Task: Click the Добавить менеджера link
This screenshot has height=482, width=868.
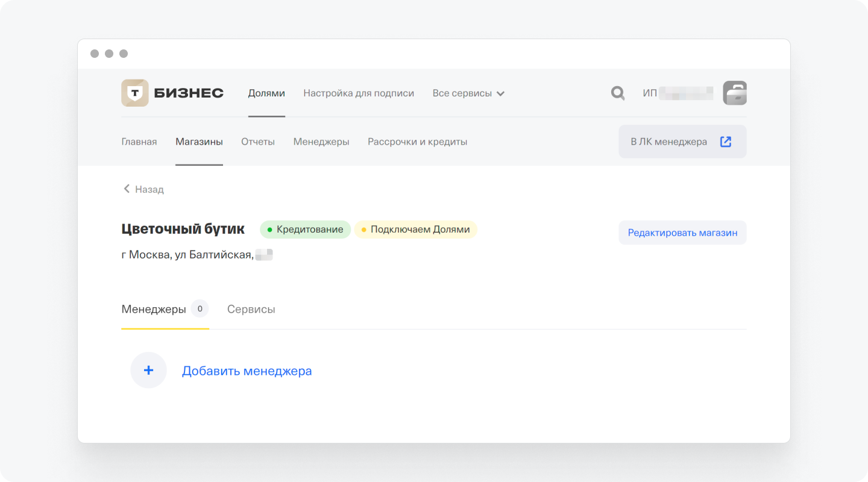Action: pyautogui.click(x=247, y=371)
